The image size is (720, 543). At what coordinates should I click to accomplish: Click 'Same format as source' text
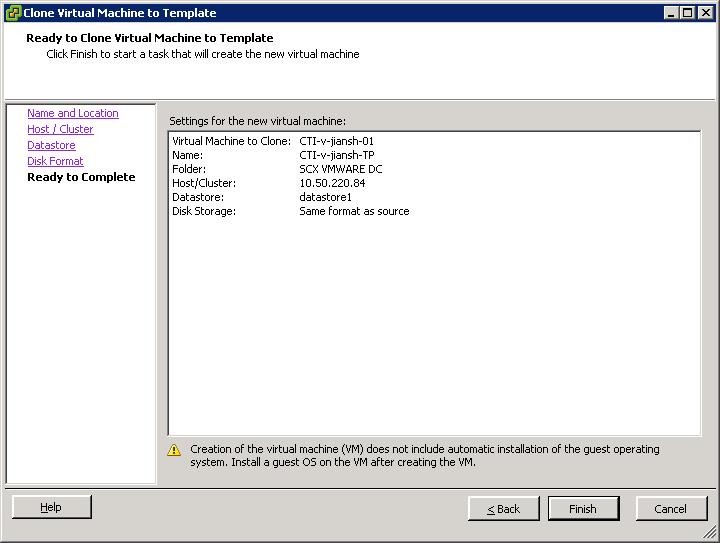(x=354, y=211)
